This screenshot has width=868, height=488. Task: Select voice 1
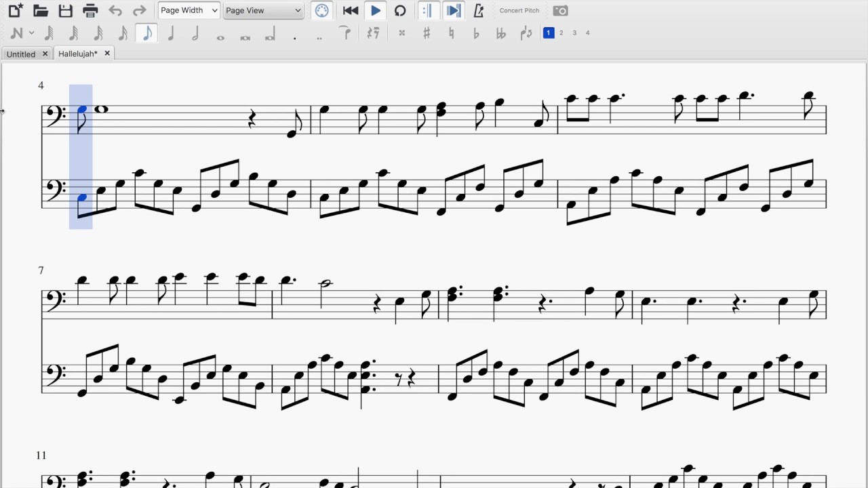click(x=549, y=33)
